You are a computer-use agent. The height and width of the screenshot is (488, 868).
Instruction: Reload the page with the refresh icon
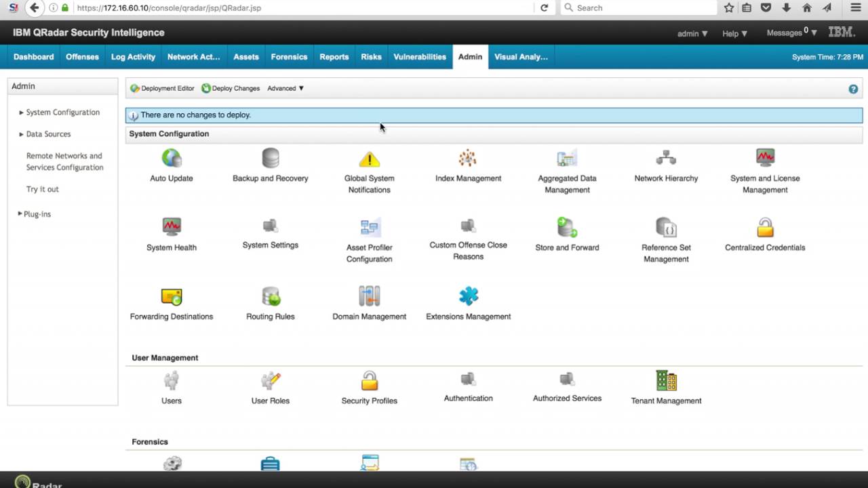point(544,8)
